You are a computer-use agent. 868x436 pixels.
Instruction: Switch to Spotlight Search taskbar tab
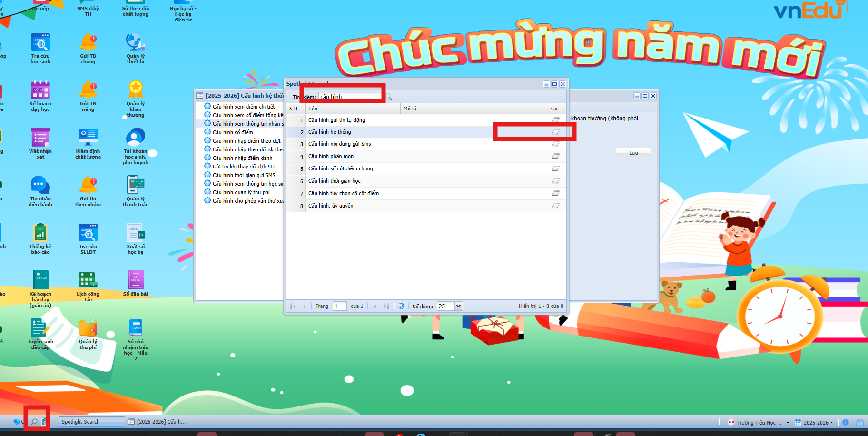(x=91, y=422)
